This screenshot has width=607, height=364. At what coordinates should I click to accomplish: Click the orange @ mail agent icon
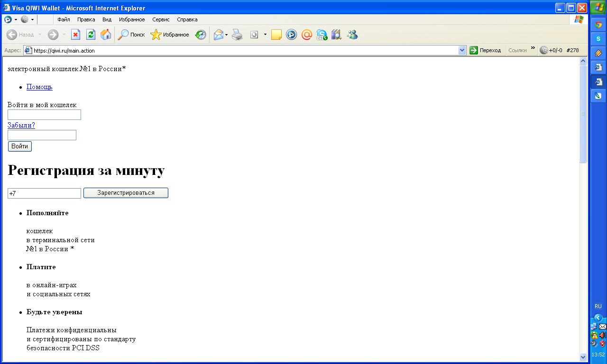[x=307, y=35]
